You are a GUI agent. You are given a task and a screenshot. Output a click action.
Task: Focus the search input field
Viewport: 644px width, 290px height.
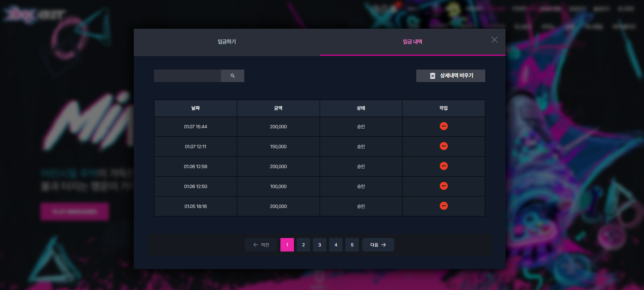[x=188, y=76]
